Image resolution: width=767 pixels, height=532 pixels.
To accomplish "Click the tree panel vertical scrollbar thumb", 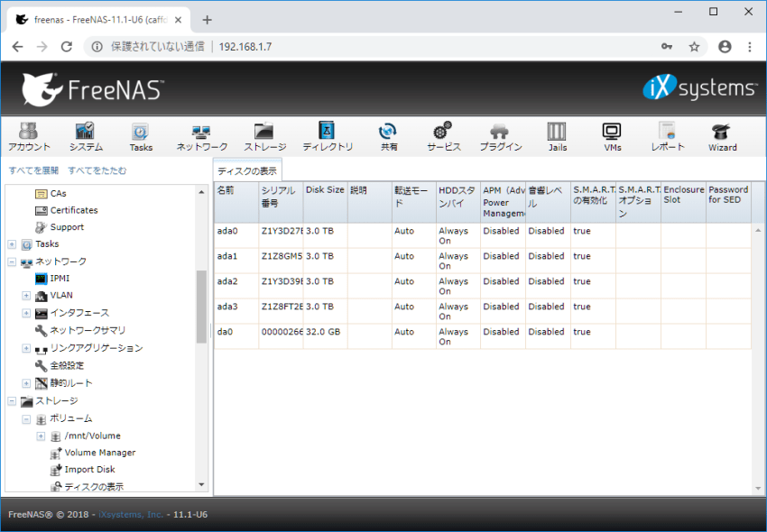I will [x=201, y=307].
